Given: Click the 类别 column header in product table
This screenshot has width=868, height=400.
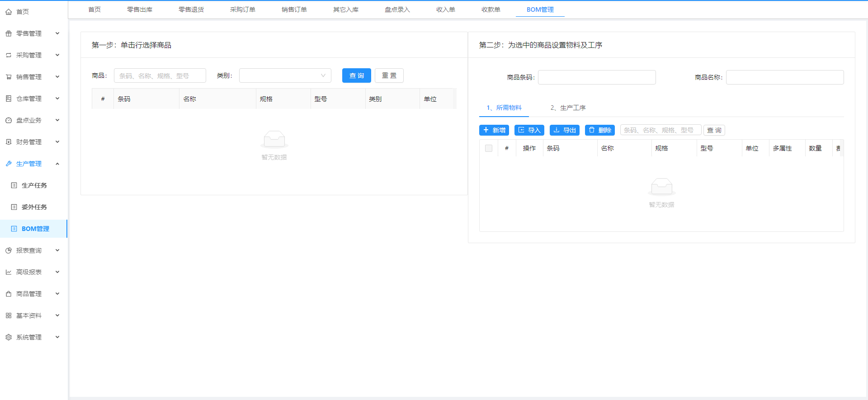Looking at the screenshot, I should point(392,99).
